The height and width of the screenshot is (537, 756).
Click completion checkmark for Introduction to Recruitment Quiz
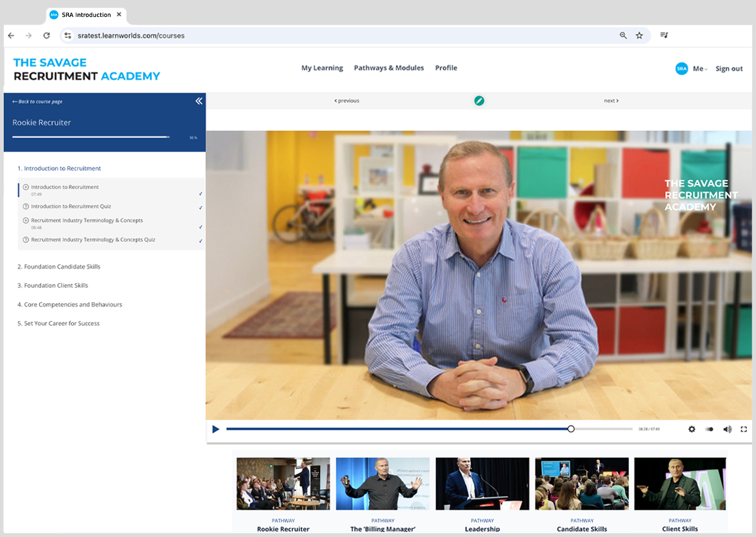point(200,208)
